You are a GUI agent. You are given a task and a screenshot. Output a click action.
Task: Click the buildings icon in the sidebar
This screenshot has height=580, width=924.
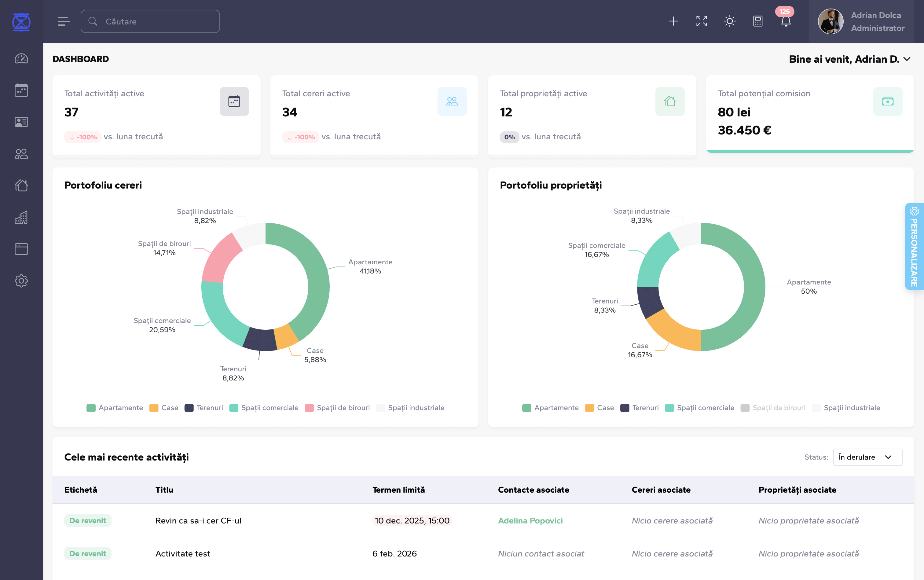(21, 218)
